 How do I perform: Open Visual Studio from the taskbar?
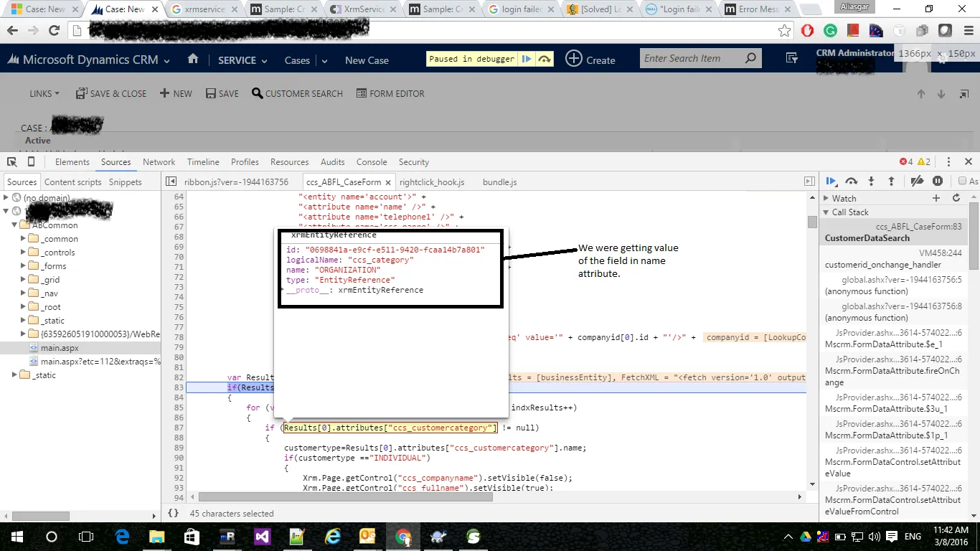[x=262, y=537]
